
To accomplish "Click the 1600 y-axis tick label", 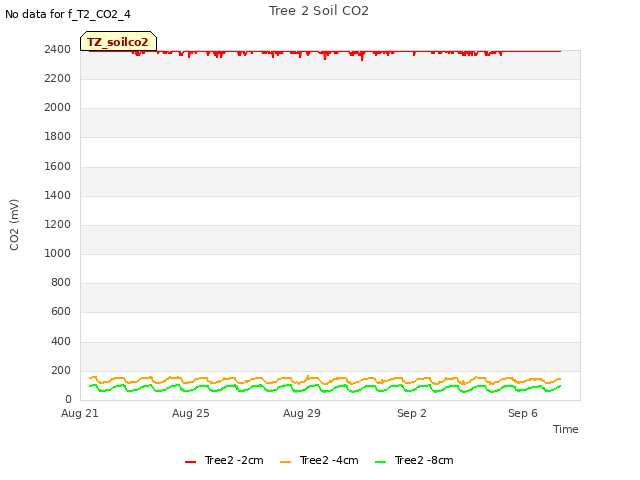I will [x=58, y=166].
